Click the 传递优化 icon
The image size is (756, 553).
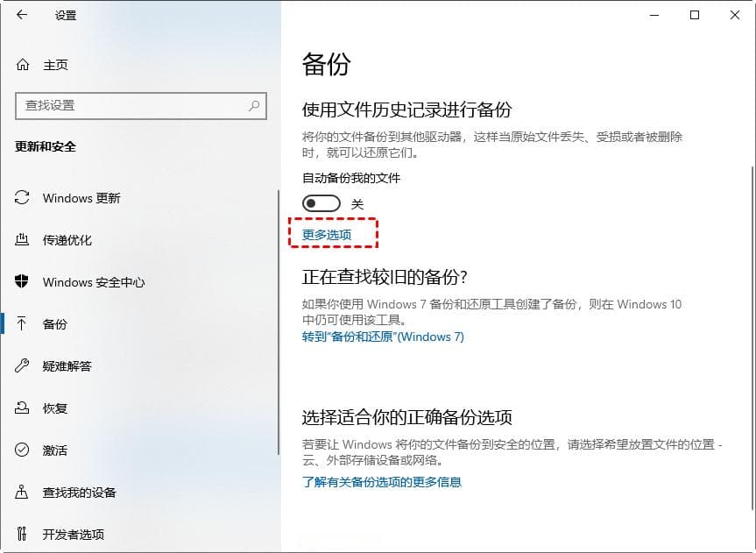[x=22, y=239]
